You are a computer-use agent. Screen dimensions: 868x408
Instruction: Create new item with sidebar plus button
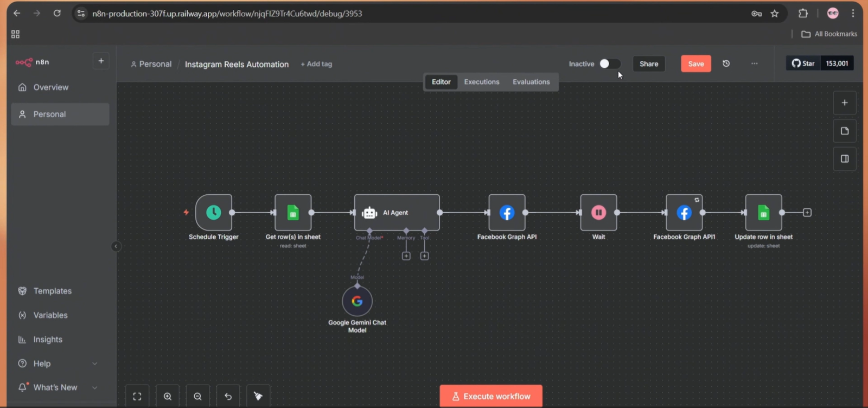(x=101, y=61)
